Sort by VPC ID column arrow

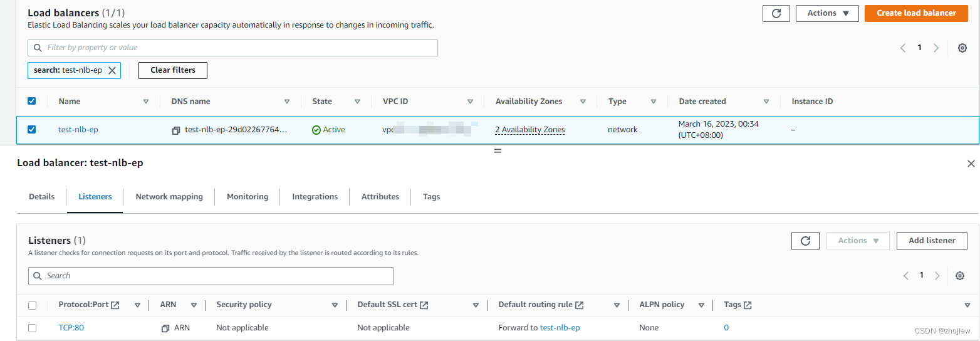tap(470, 102)
